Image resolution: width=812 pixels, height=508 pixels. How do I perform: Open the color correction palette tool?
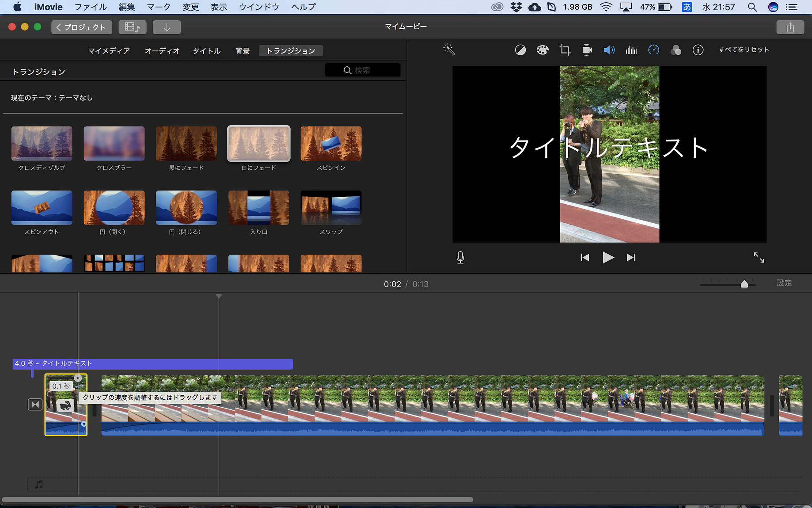[x=543, y=50]
